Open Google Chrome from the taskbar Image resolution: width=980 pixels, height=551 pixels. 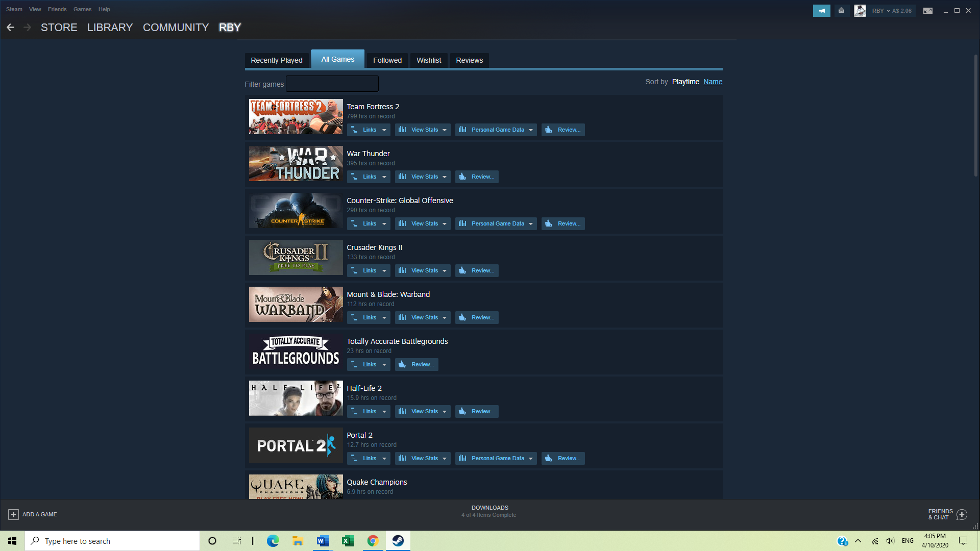(373, 541)
